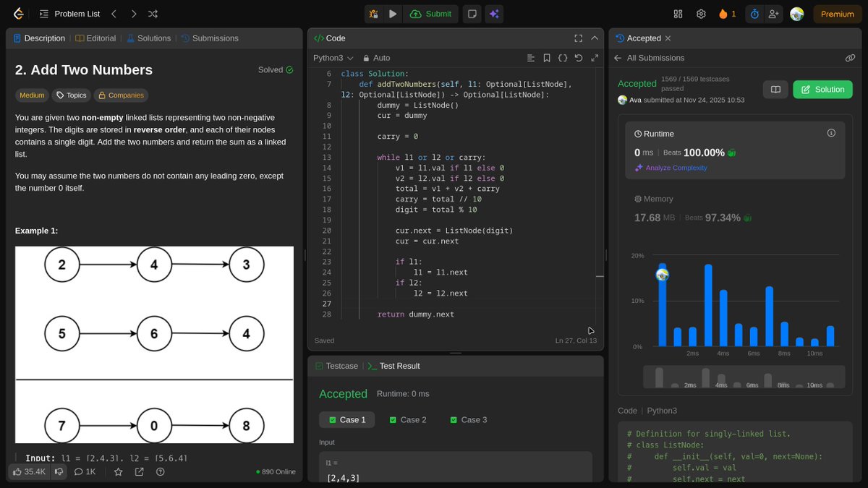868x488 pixels.
Task: Collapse the Code panel with the chevron
Action: coord(594,38)
